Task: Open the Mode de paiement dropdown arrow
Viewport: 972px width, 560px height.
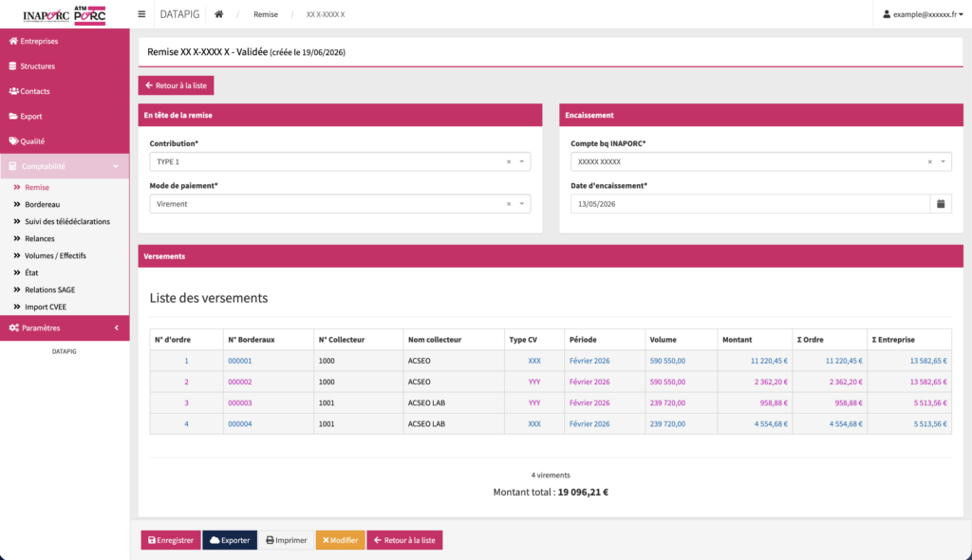Action: 522,204
